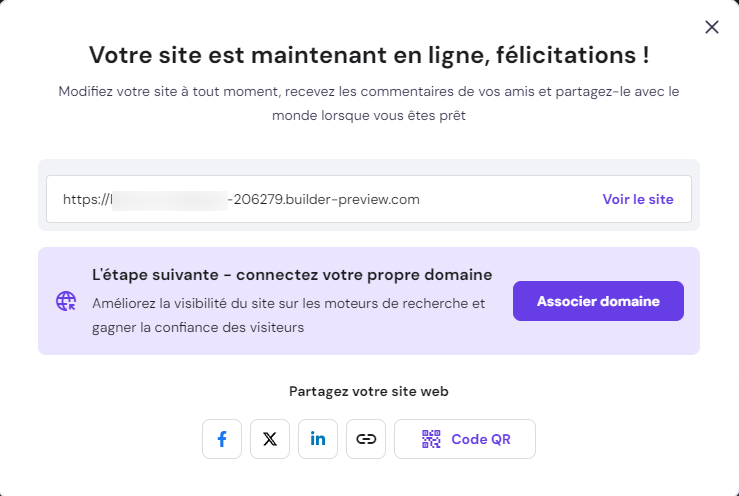
Task: Copy the site link with chain icon
Action: tap(366, 439)
